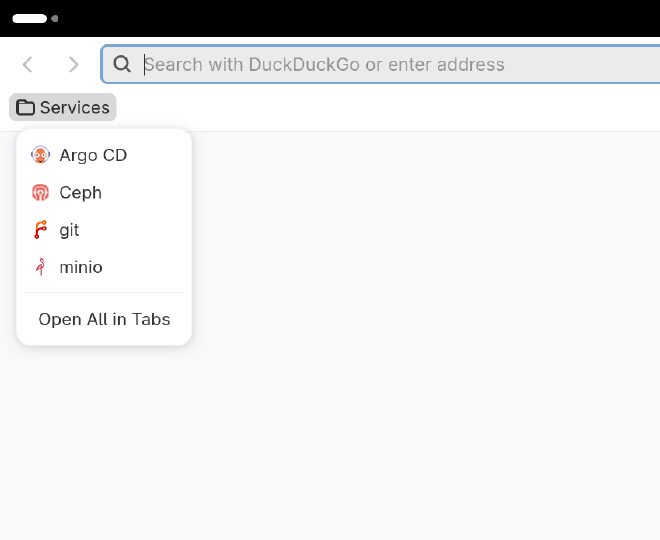
Task: Select the white pill tab in top bar
Action: [x=29, y=19]
